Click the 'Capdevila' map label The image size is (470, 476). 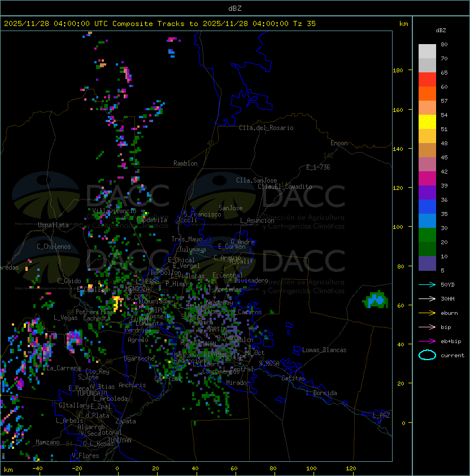point(152,220)
